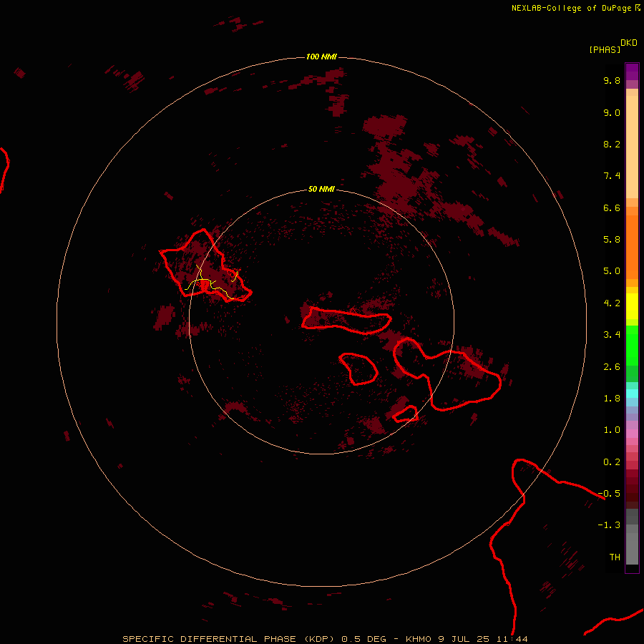Click the NEXLAB-College of DuPage header text

[x=571, y=8]
